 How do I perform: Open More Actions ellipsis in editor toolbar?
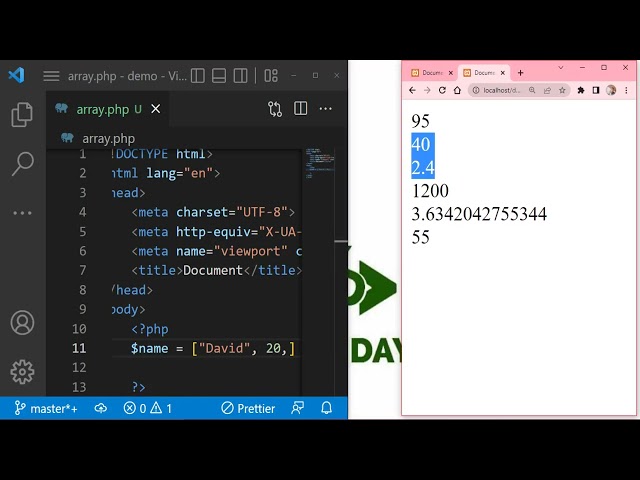[x=326, y=109]
